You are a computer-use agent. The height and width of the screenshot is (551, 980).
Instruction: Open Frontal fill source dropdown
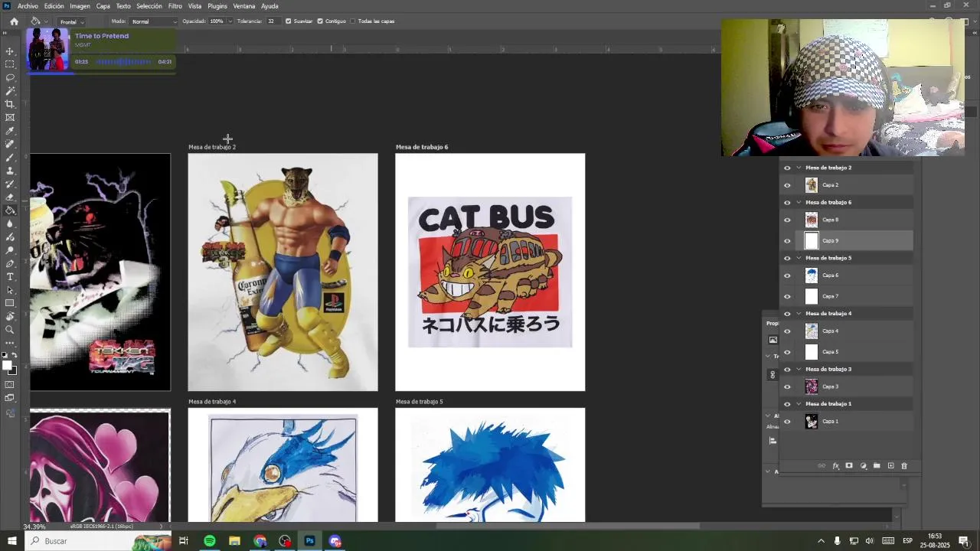click(x=72, y=21)
